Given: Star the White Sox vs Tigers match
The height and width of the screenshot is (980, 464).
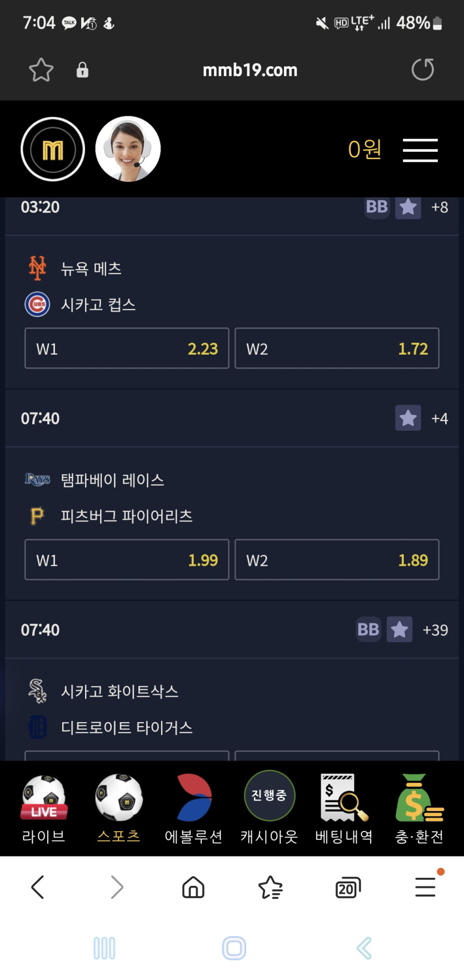Looking at the screenshot, I should pos(400,629).
